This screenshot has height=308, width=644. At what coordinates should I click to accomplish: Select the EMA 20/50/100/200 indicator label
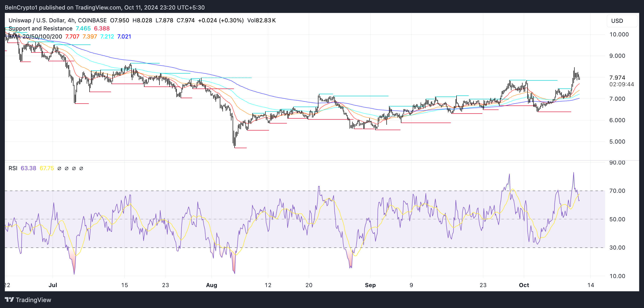(35, 37)
